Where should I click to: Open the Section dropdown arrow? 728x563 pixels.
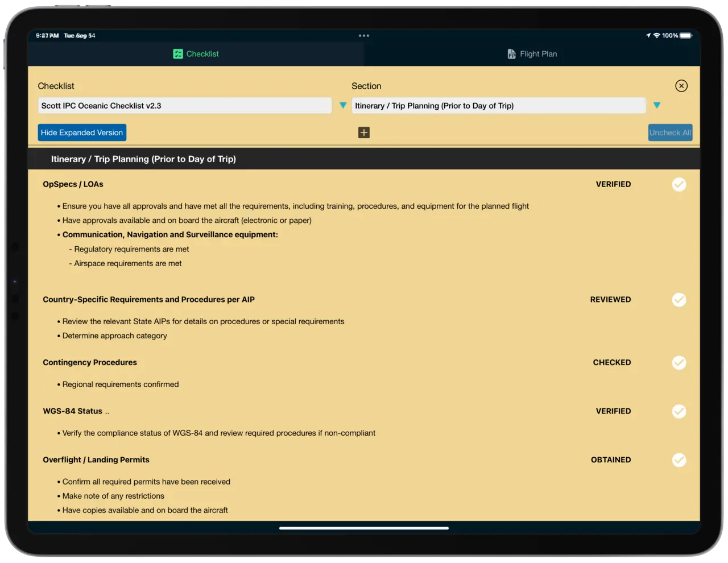pyautogui.click(x=657, y=105)
